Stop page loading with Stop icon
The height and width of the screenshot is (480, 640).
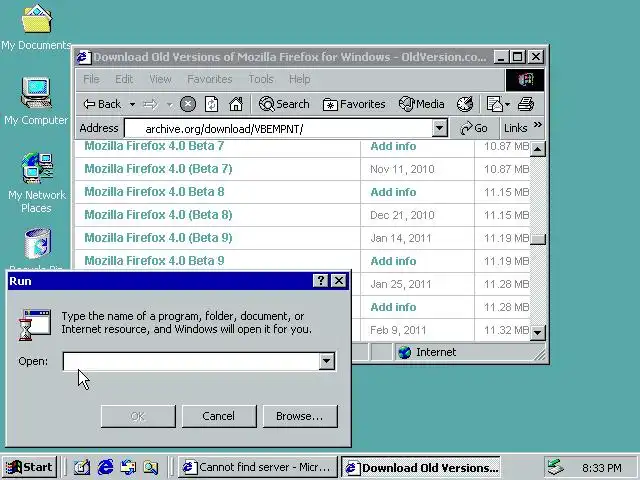tap(188, 104)
